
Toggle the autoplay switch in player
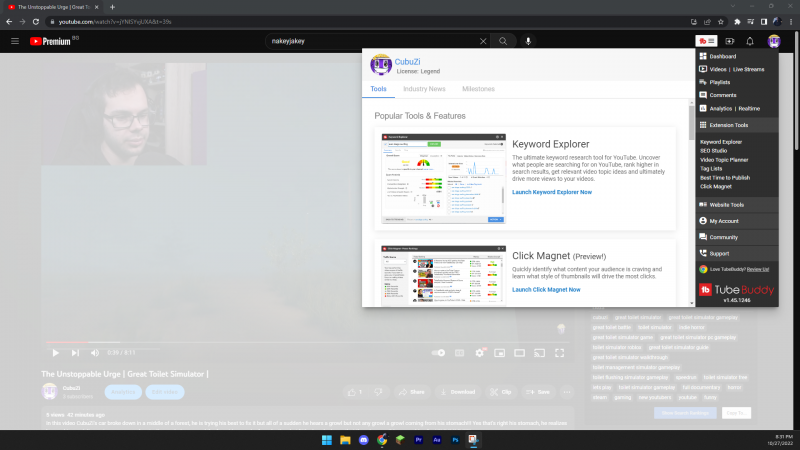click(438, 352)
